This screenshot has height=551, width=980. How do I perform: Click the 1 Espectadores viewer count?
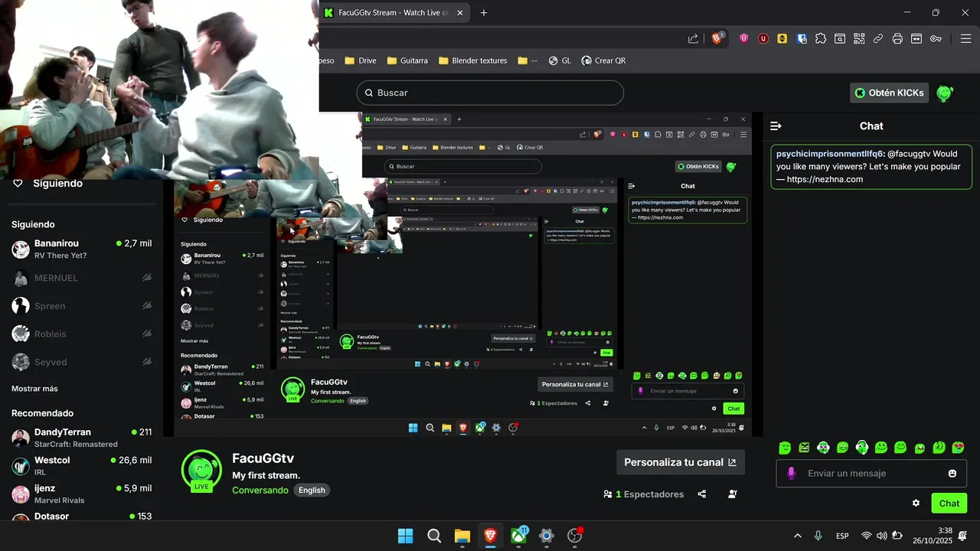tap(644, 494)
